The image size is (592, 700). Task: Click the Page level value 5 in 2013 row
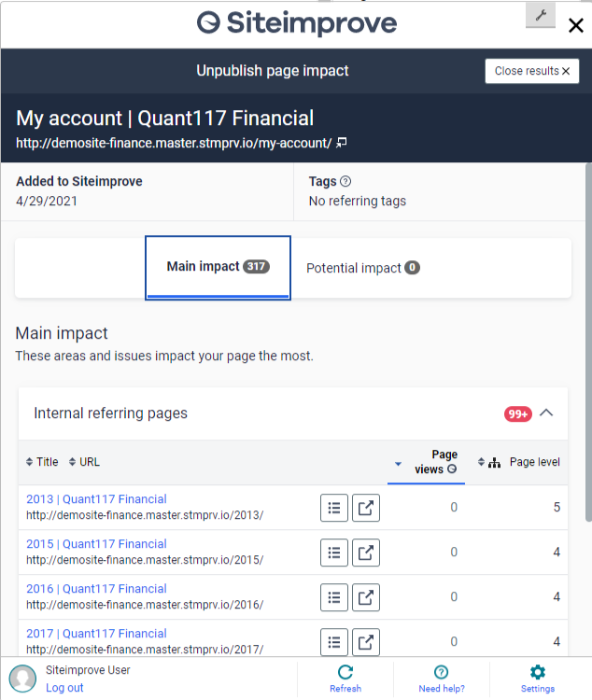557,507
